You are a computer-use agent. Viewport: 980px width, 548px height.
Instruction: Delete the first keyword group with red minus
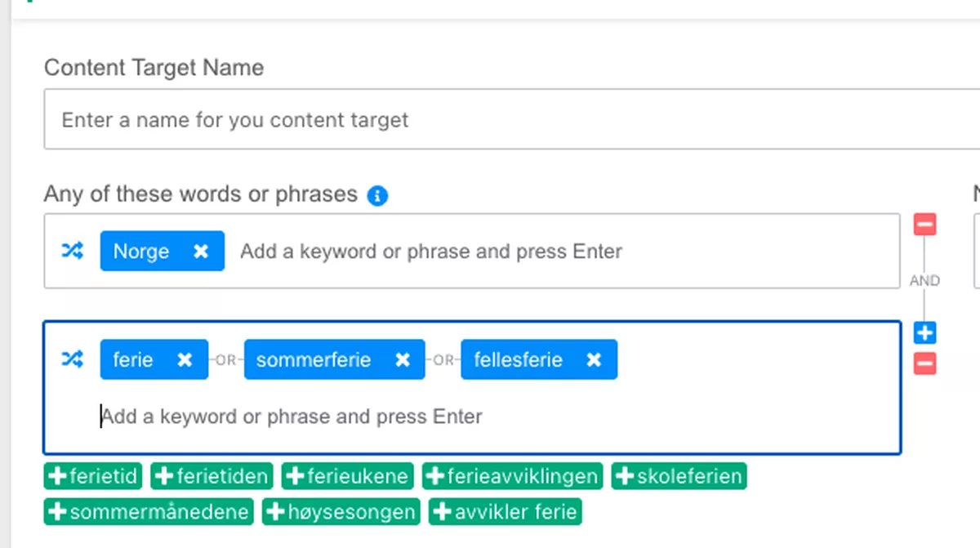[924, 225]
